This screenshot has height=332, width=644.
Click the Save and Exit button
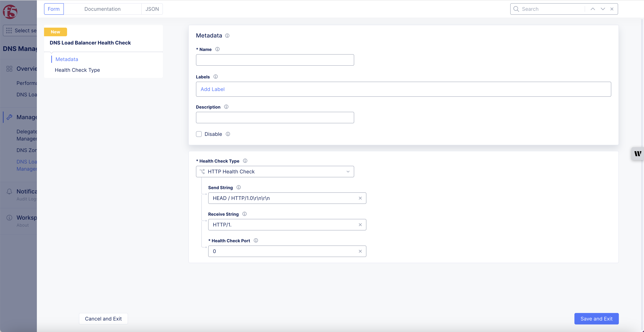tap(596, 319)
